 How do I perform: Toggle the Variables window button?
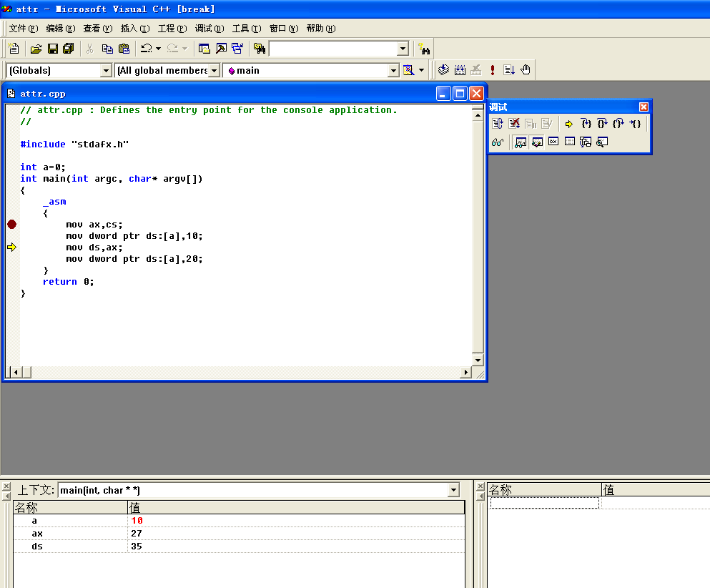[536, 142]
